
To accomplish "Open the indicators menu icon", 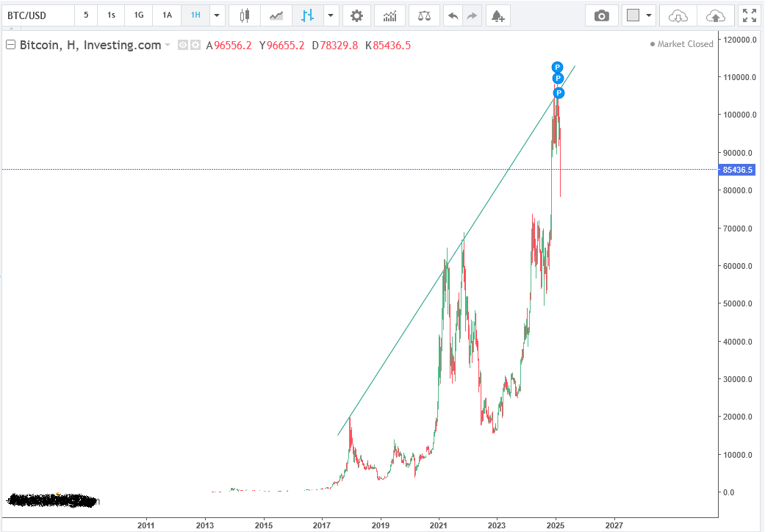I will point(389,15).
